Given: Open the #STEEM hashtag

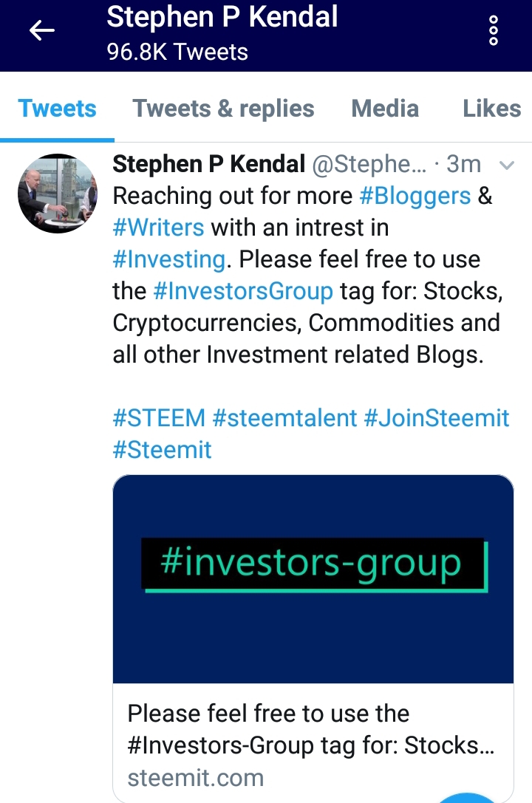Looking at the screenshot, I should pyautogui.click(x=159, y=418).
